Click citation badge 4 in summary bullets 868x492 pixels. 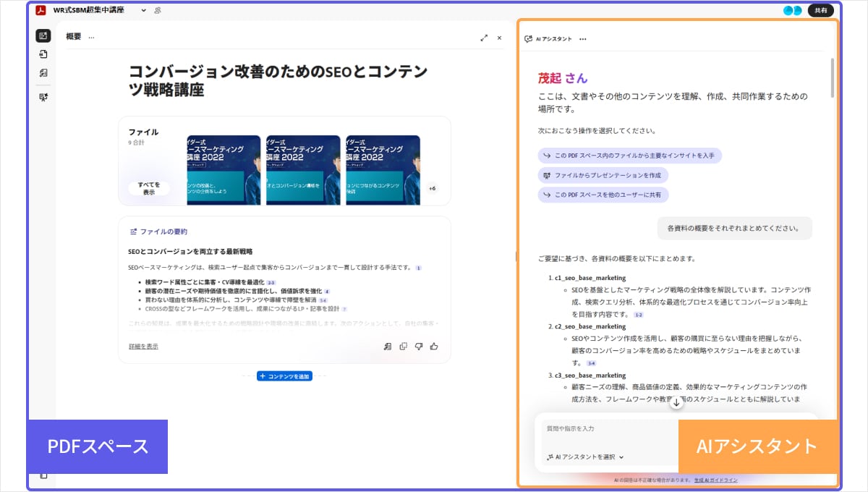pyautogui.click(x=327, y=291)
